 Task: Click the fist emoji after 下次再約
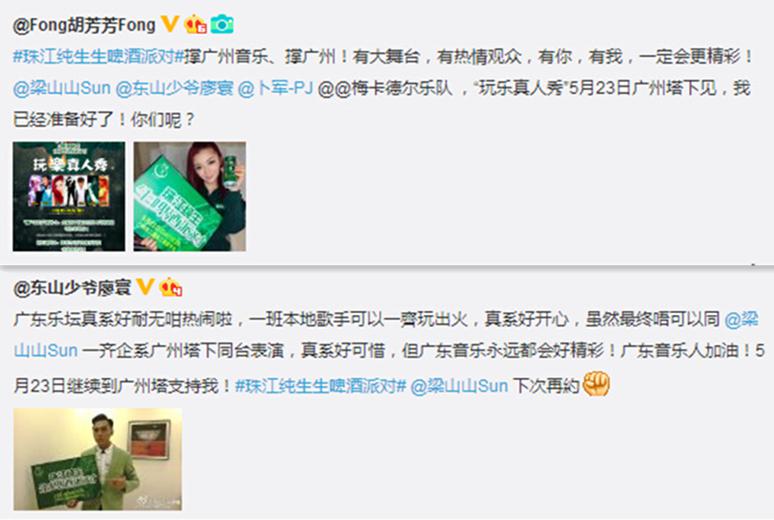tap(596, 384)
